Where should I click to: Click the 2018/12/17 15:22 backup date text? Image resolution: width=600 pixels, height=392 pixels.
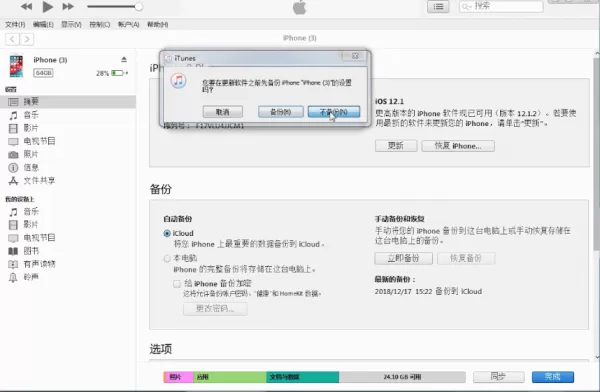pos(403,291)
